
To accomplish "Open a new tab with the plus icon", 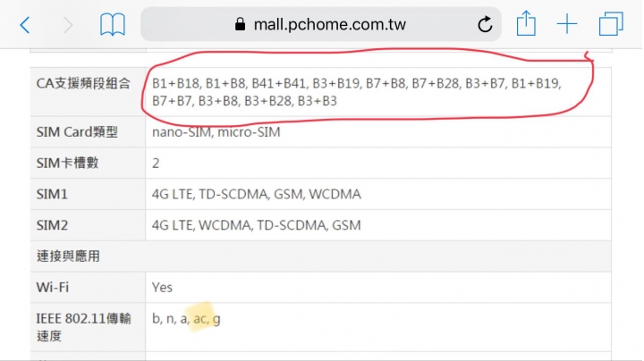I will [x=568, y=24].
